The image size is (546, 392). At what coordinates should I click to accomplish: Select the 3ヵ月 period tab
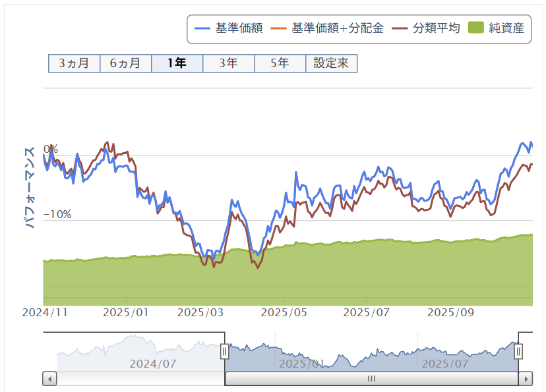(x=74, y=63)
